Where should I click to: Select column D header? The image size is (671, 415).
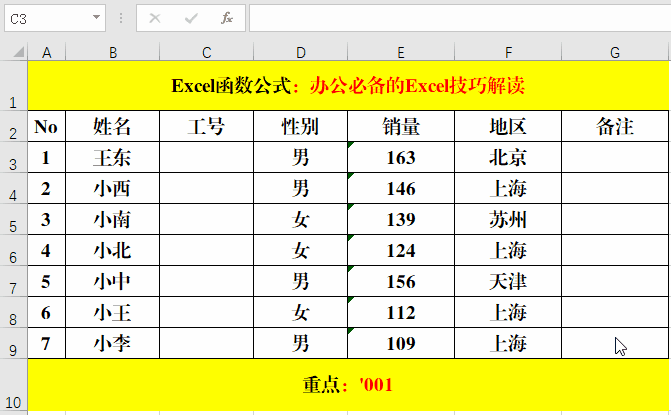point(301,53)
